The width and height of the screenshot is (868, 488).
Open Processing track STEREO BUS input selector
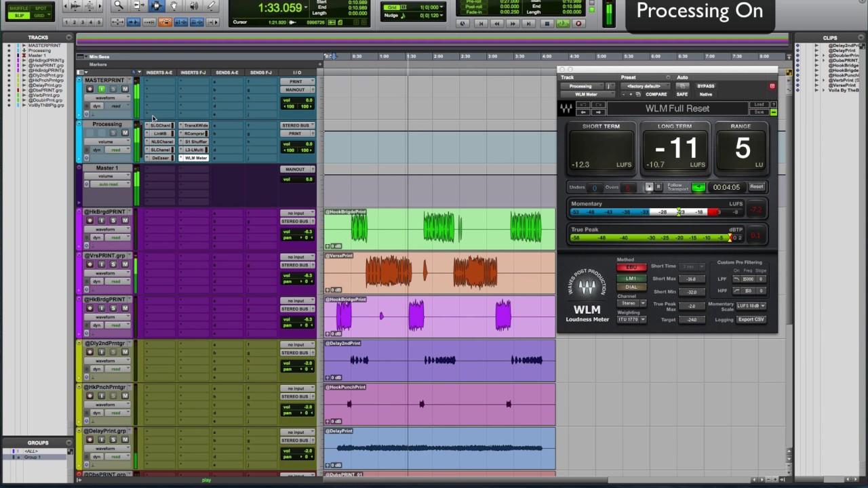298,125
